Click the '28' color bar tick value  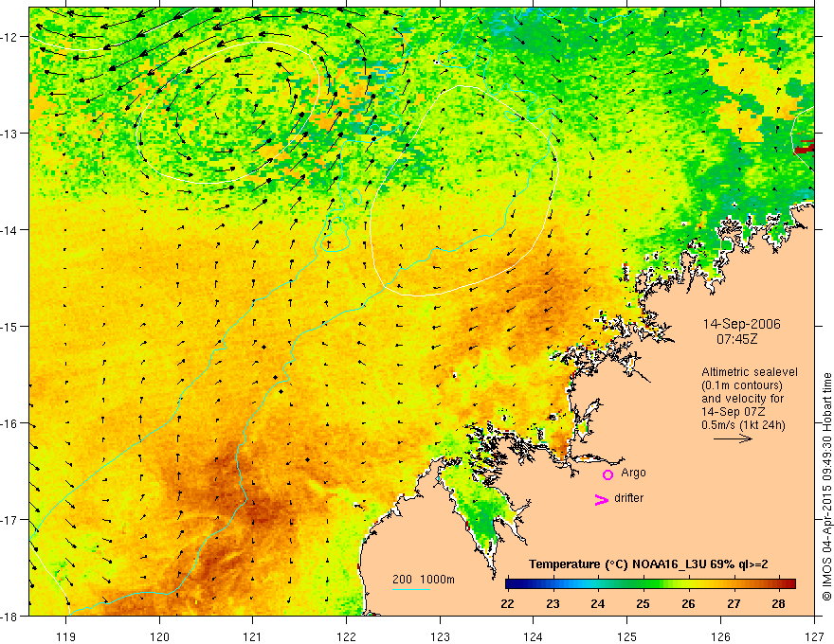pos(778,603)
